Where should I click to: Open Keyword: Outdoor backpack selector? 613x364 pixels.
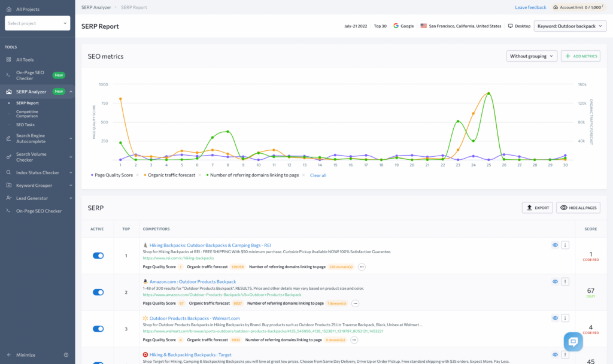(570, 26)
